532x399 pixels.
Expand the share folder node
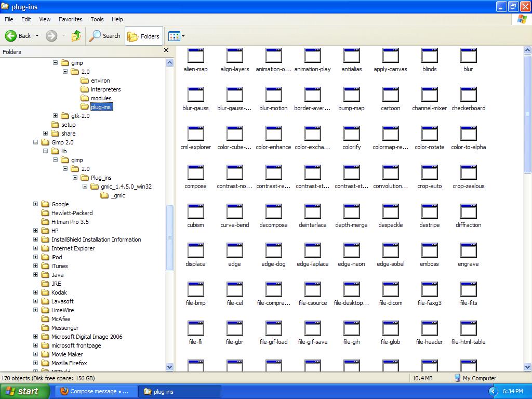coord(46,134)
